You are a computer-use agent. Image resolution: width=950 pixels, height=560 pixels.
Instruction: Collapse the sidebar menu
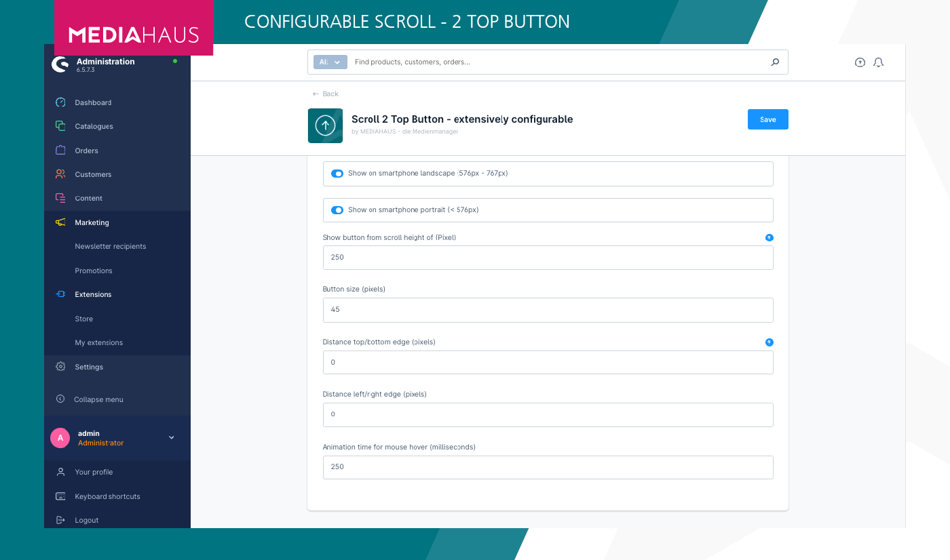pos(98,399)
